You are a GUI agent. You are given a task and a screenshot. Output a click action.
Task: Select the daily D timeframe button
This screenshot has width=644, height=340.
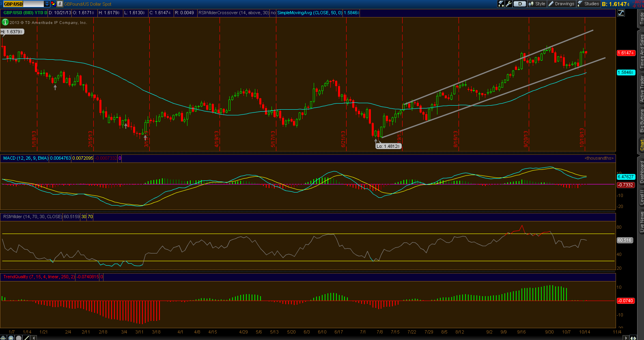(520, 4)
